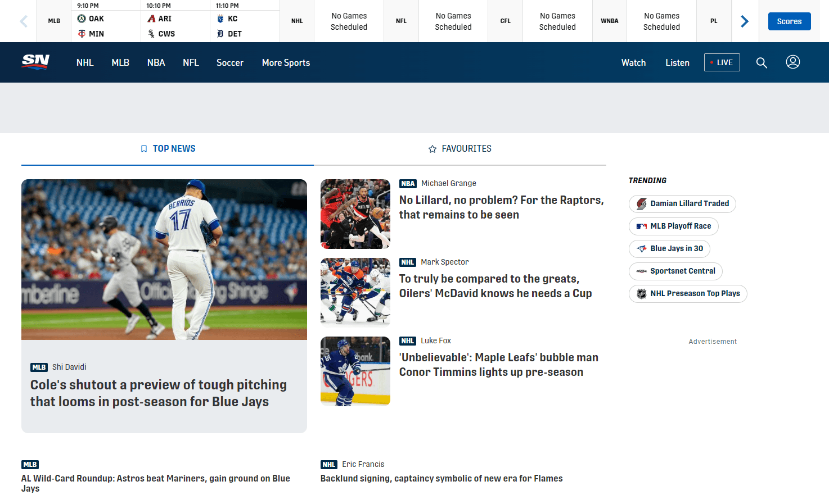Viewport: 829px width, 504px height.
Task: Click the NHL badge beside Eric Francis
Action: pos(329,465)
